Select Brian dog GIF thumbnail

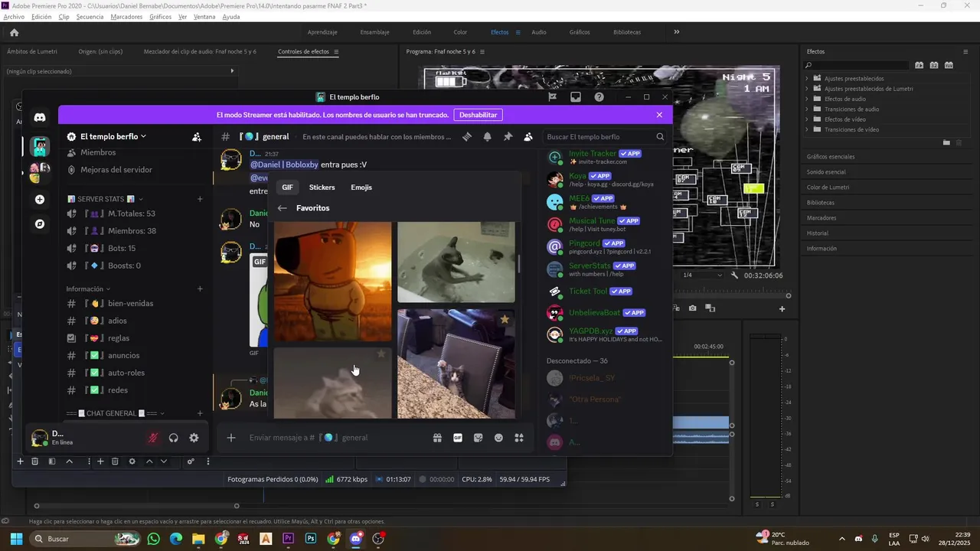(x=332, y=282)
